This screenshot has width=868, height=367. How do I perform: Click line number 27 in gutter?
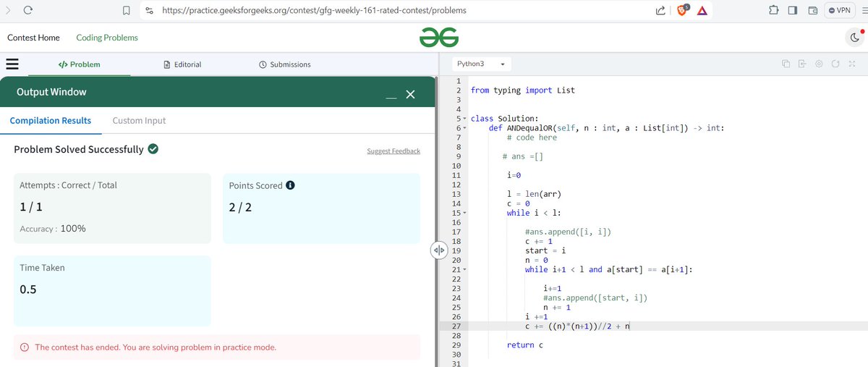point(456,326)
